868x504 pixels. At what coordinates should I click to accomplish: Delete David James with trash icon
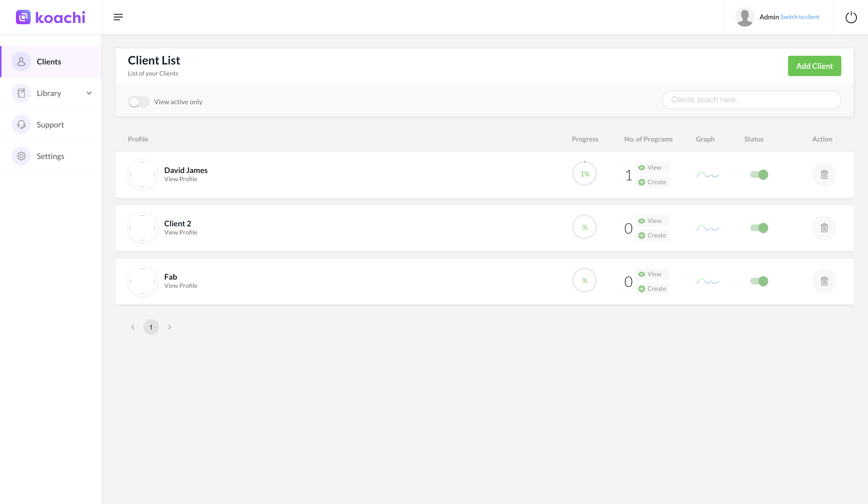(x=824, y=174)
